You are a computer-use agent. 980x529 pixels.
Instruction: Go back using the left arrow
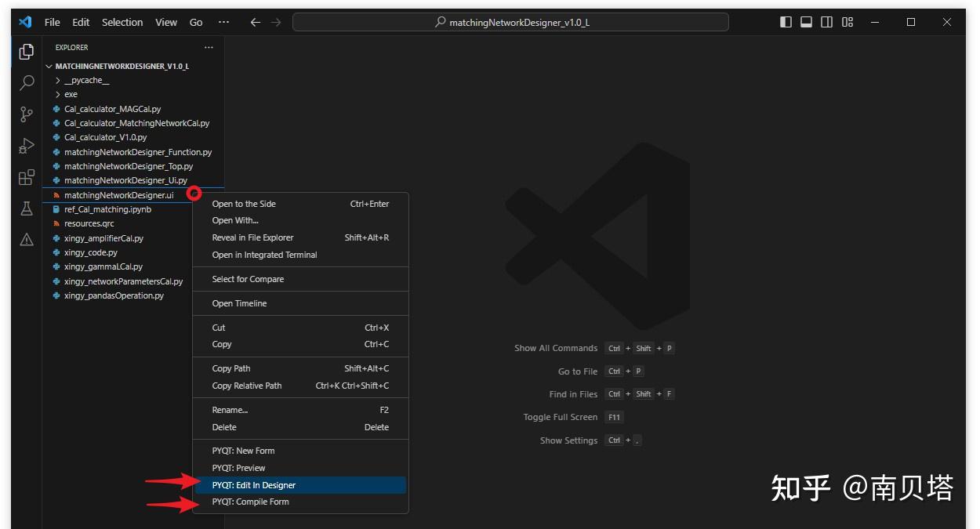(x=255, y=22)
